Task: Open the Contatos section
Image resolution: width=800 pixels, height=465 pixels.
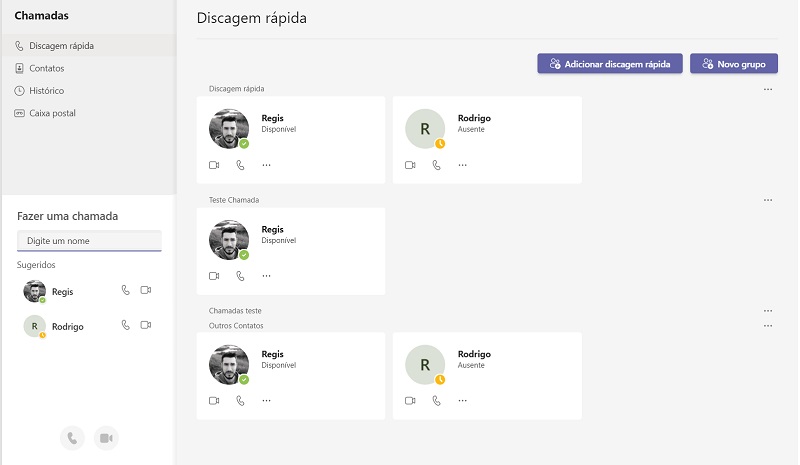Action: 46,68
